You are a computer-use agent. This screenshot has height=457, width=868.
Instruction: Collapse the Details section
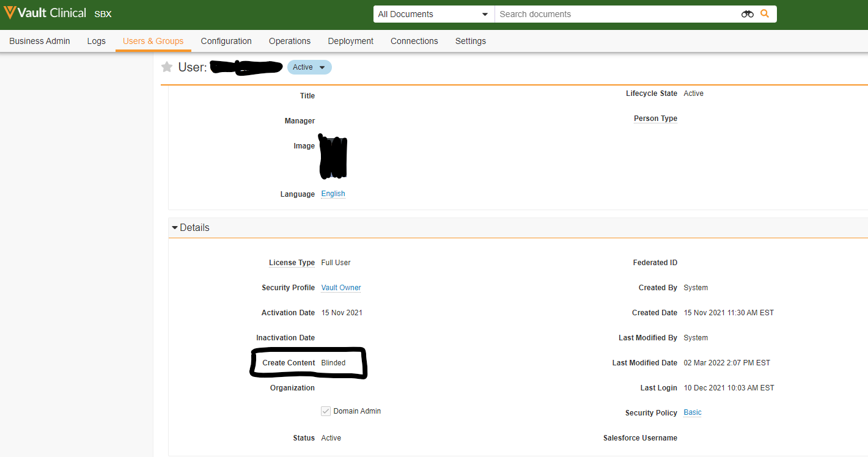tap(175, 228)
